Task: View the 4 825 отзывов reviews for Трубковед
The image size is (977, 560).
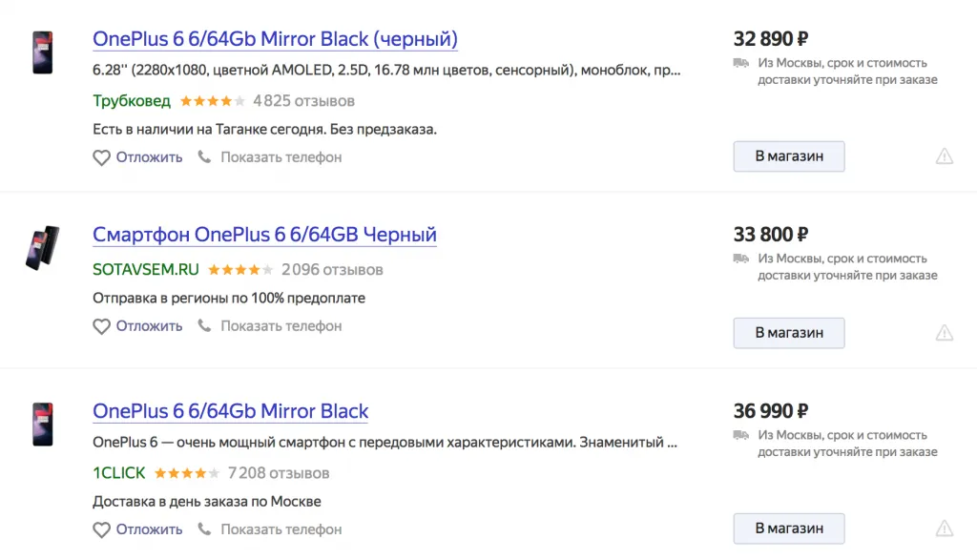Action: pos(303,100)
